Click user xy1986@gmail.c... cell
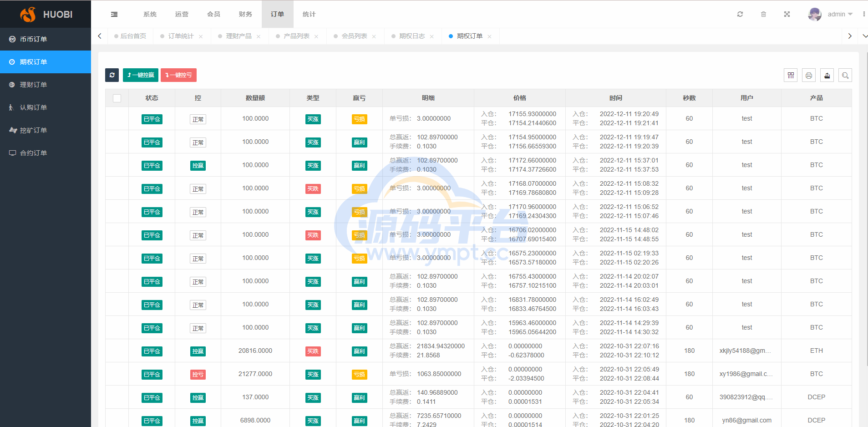The image size is (868, 427). coord(746,374)
